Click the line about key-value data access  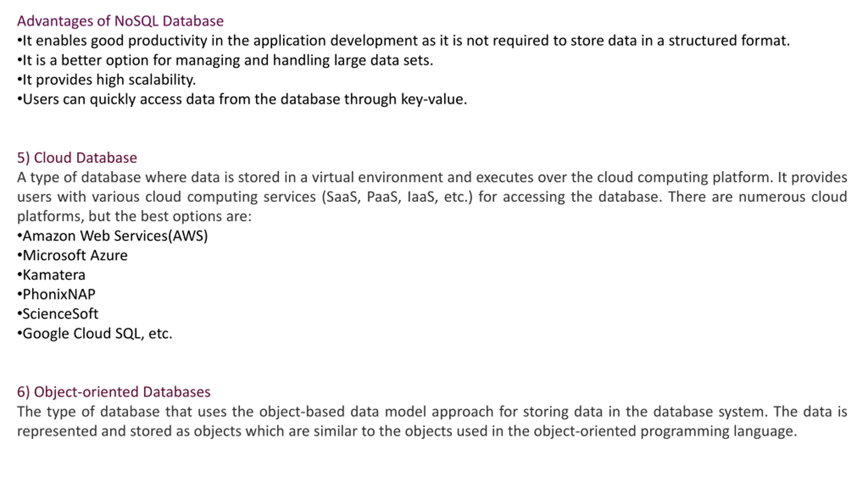click(242, 100)
